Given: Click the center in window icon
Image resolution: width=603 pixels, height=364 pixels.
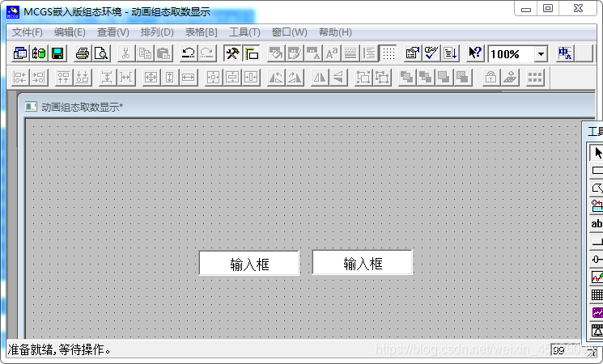Looking at the screenshot, I should 213,78.
